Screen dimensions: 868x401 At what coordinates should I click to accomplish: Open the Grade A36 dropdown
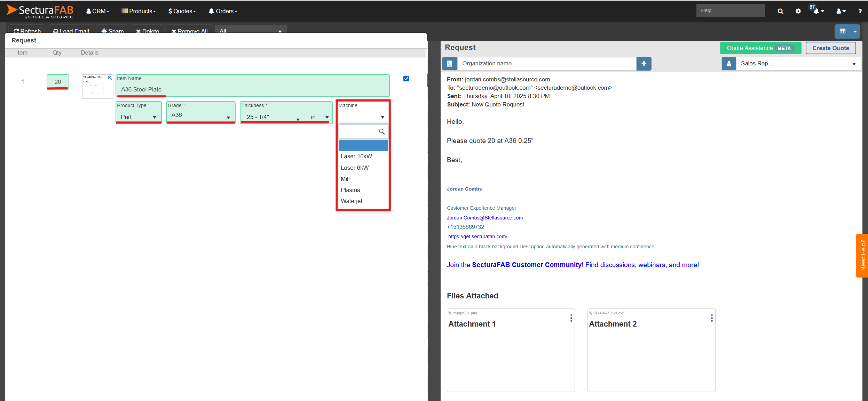pos(200,116)
